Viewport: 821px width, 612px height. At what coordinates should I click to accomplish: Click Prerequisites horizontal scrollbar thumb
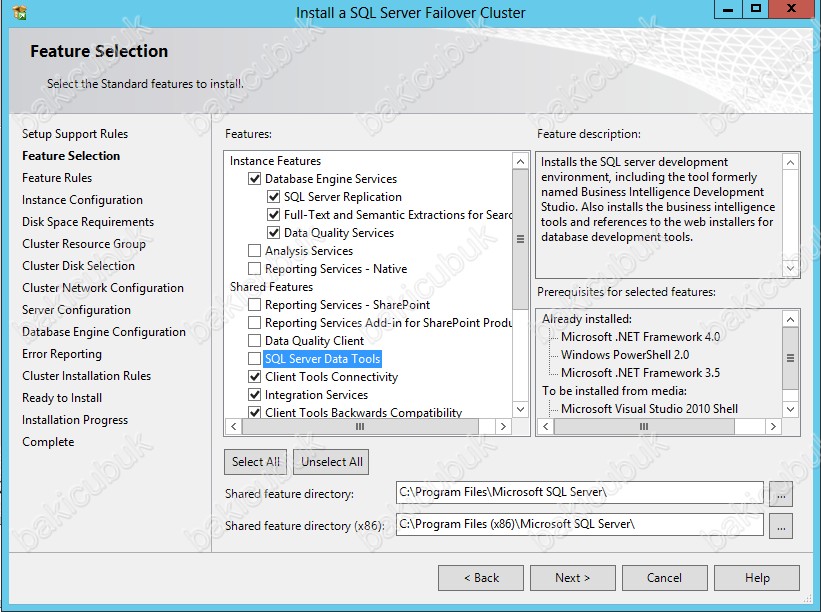(x=644, y=427)
